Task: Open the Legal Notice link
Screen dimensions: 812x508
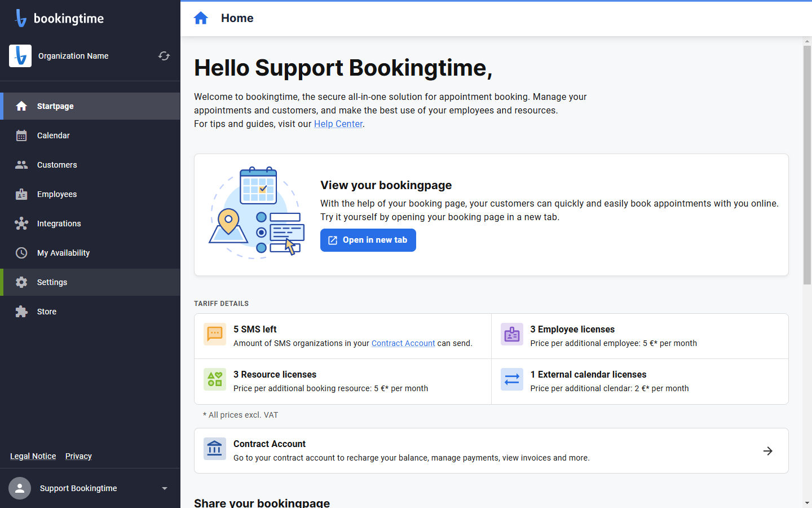Action: coord(33,456)
